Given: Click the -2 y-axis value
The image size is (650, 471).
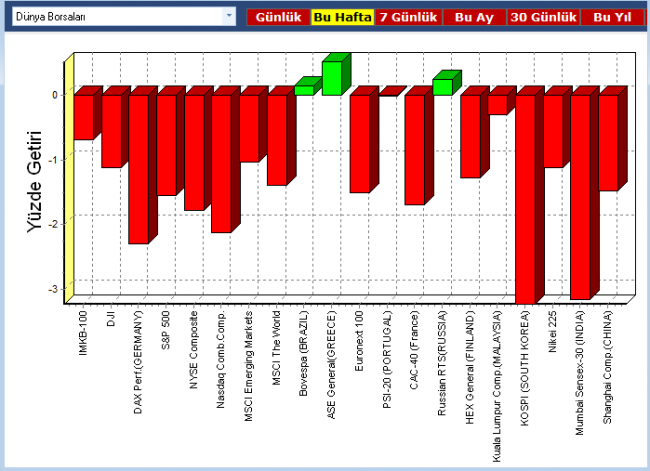Looking at the screenshot, I should pyautogui.click(x=53, y=224).
